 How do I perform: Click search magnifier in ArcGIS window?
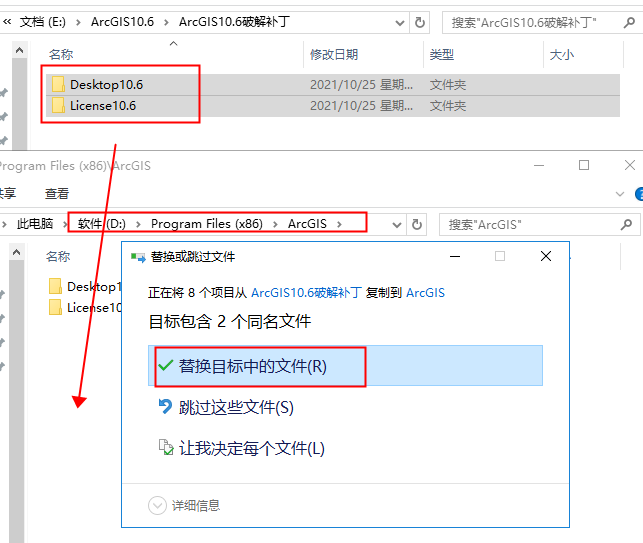[626, 224]
